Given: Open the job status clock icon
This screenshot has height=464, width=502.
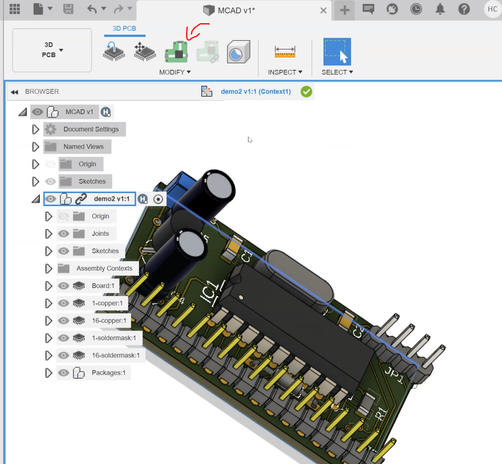Looking at the screenshot, I should click(x=416, y=9).
